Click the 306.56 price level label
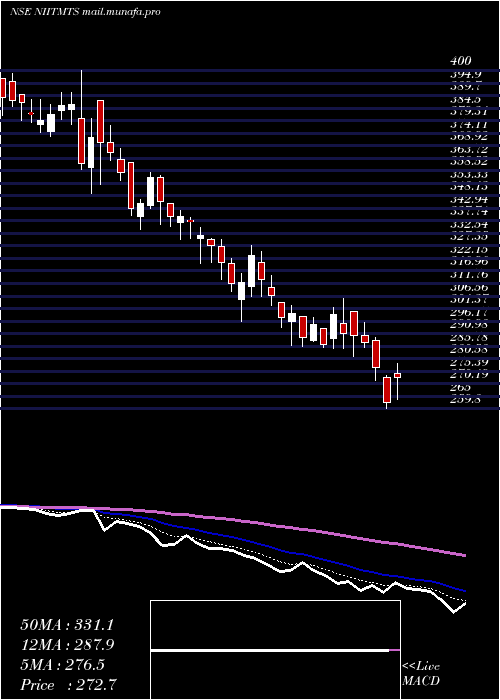 coord(468,287)
